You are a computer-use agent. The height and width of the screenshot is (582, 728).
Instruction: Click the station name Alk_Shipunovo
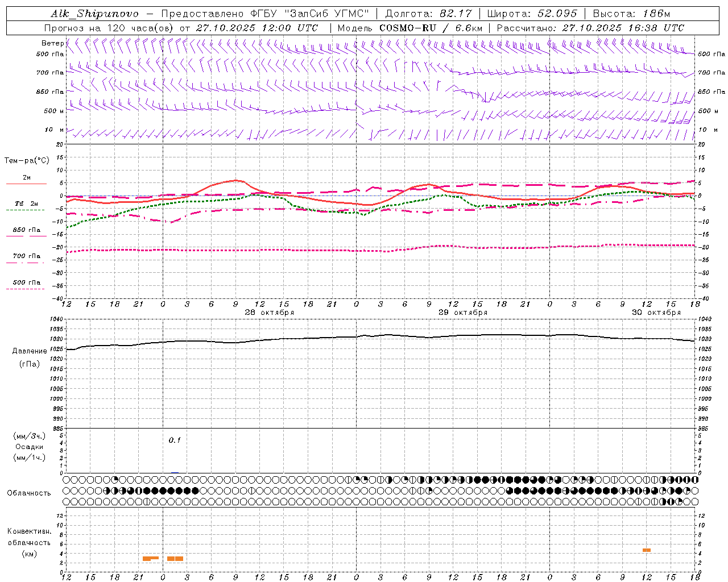(x=94, y=14)
